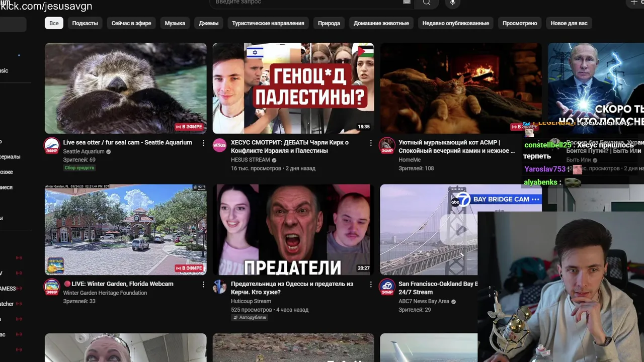Click 16 тыс. просмотров • 2 дня назад text
644x362 pixels.
click(273, 168)
